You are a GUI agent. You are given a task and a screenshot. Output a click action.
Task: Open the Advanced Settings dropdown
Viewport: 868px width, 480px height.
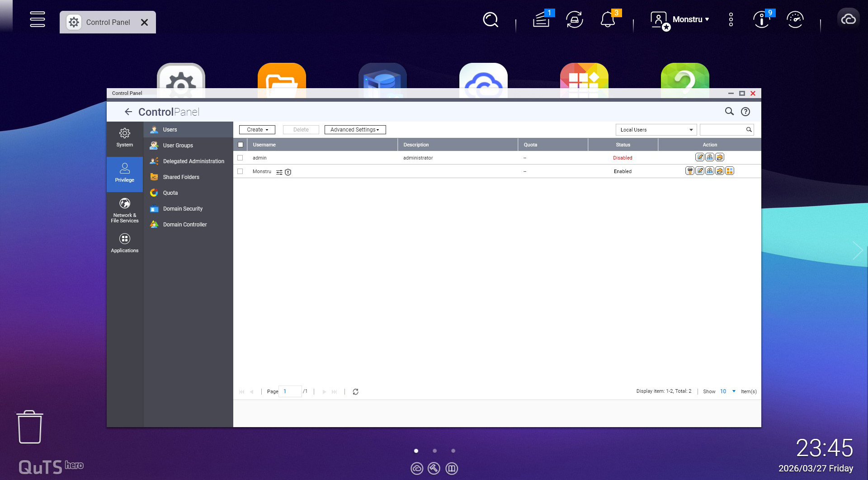(355, 130)
